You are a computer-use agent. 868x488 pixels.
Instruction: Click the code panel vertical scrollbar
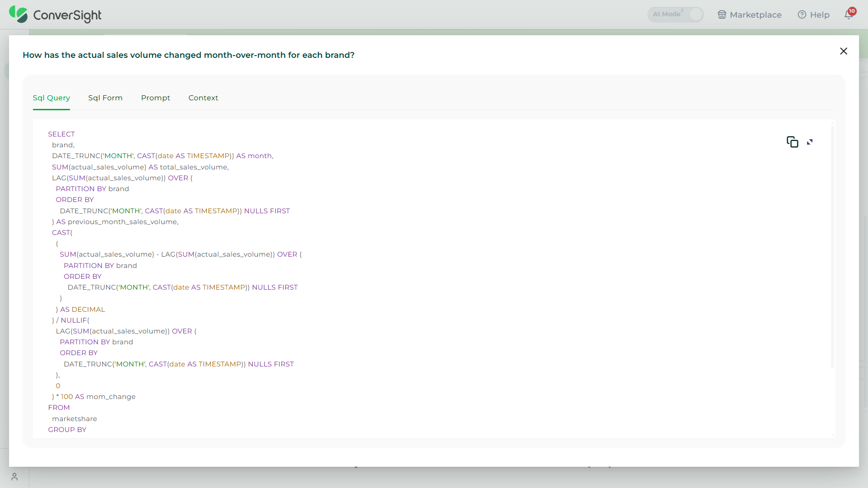click(832, 246)
